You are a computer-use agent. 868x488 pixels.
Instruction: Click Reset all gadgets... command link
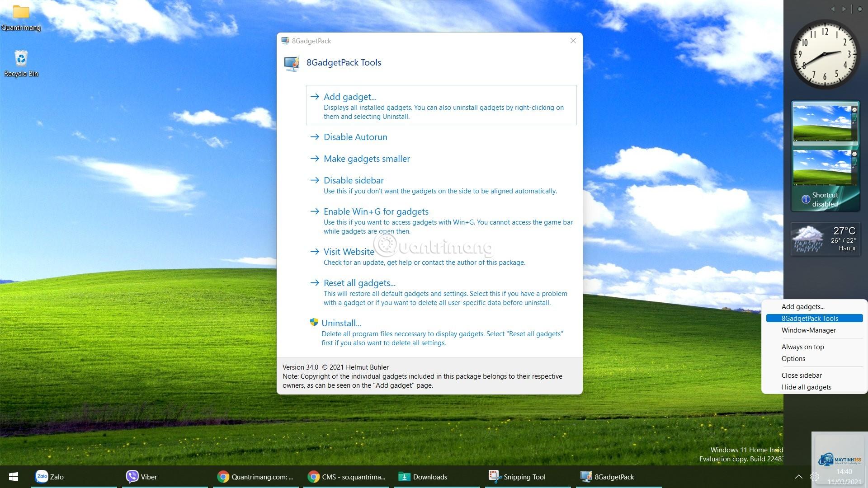pos(441,292)
